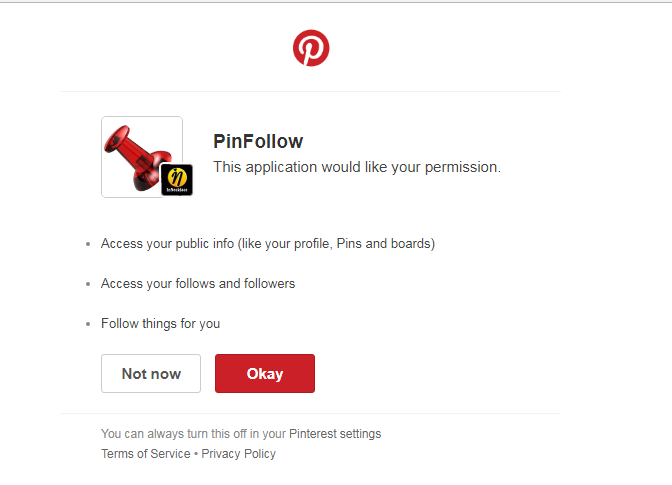Click the 'Access your follows and followers' item
Screen dimensions: 672x485
[x=198, y=283]
